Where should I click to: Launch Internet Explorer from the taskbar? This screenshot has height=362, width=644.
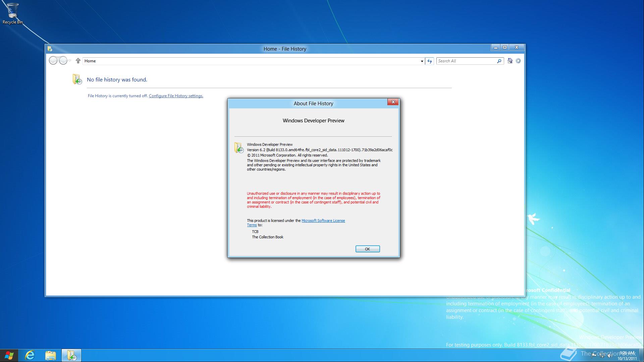30,355
